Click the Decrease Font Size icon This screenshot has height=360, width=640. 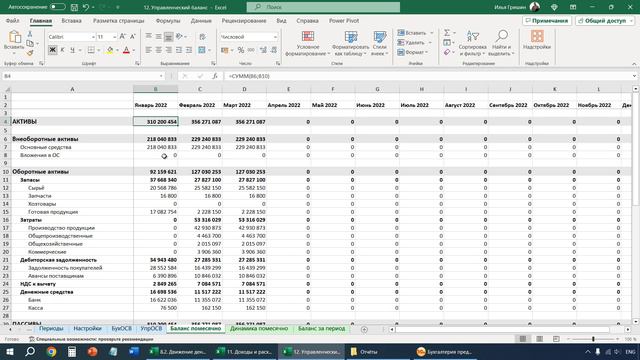tap(132, 37)
